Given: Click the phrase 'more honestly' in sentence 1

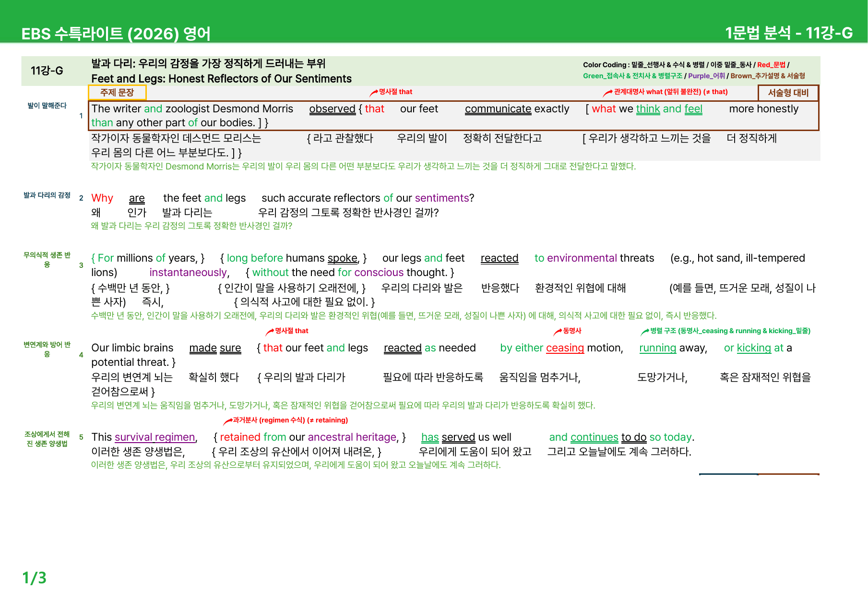Looking at the screenshot, I should point(763,109).
